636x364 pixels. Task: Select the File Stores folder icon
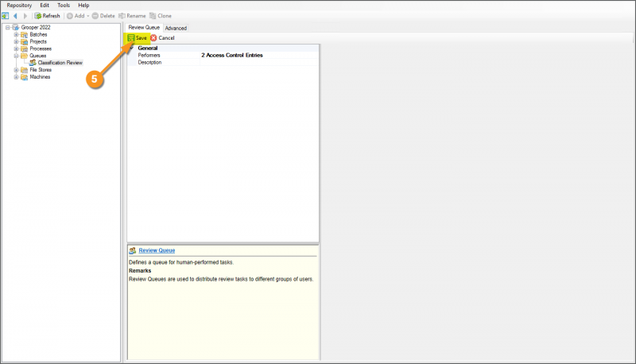coord(24,70)
